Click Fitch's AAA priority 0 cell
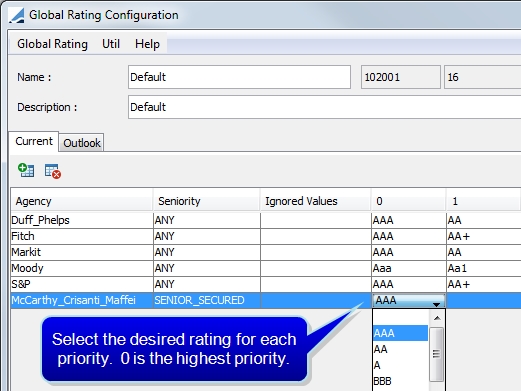Viewport: 521px width, 391px height. coord(409,236)
